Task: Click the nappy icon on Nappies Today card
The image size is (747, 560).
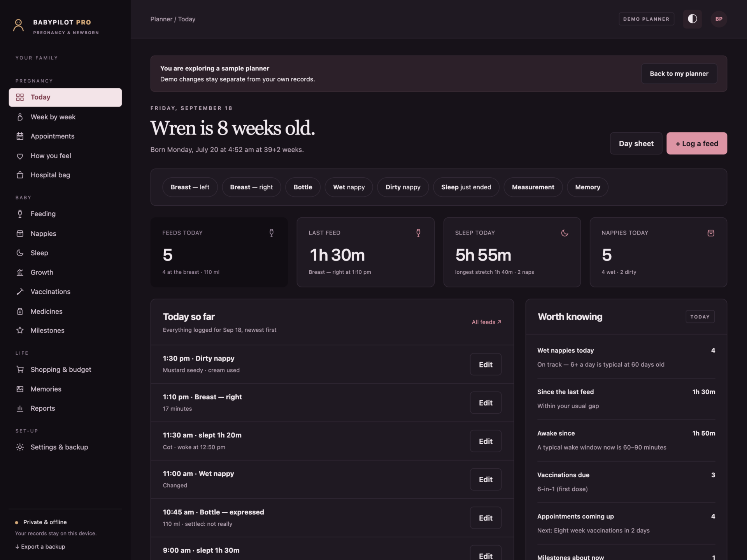Action: click(x=711, y=233)
